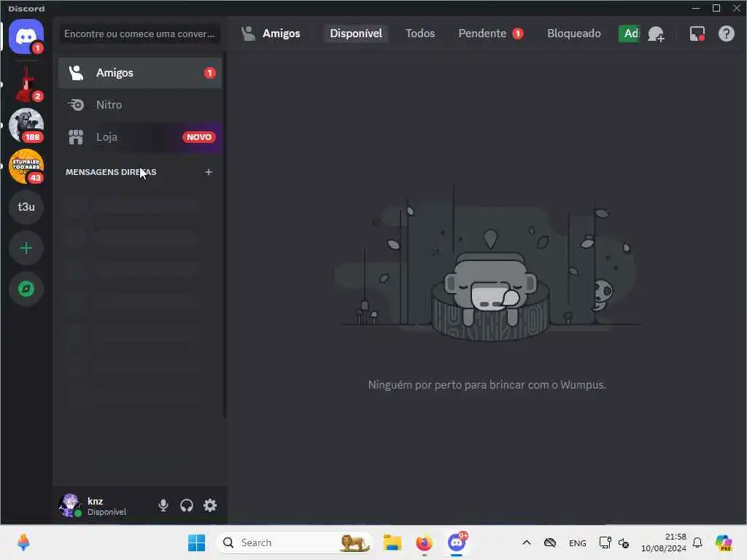The height and width of the screenshot is (560, 747).
Task: Click the cloud sync tray icon
Action: (550, 542)
